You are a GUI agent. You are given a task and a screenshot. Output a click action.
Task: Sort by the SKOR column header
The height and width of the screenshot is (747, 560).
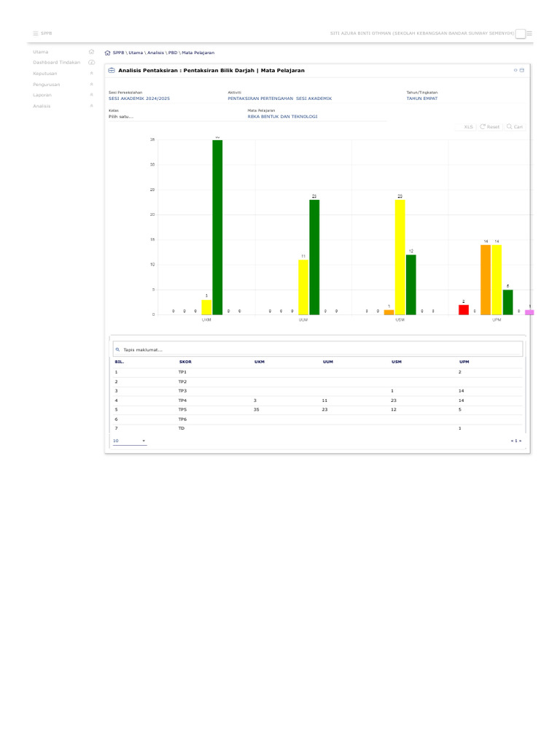(x=185, y=362)
